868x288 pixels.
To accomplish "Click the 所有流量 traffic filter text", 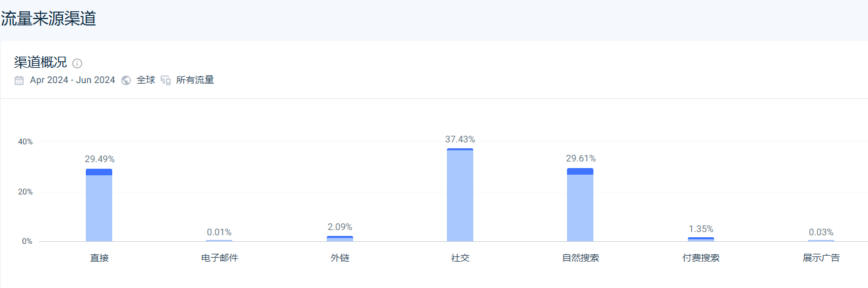I will (195, 80).
